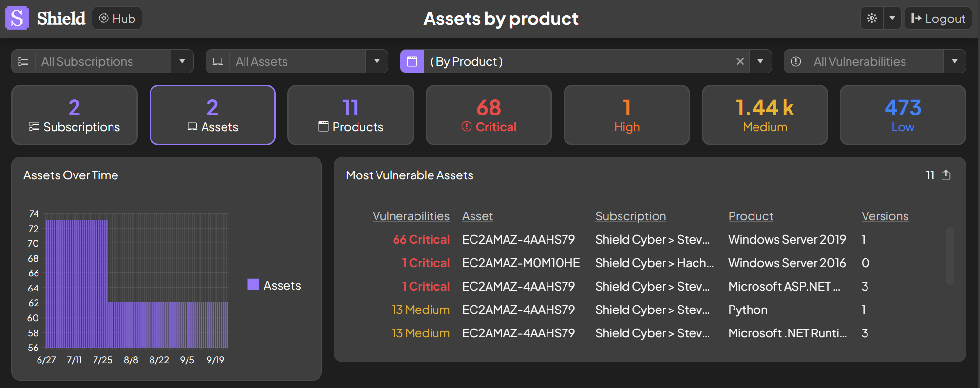Open the All Subscriptions dropdown arrow
This screenshot has height=388, width=980.
pos(182,61)
